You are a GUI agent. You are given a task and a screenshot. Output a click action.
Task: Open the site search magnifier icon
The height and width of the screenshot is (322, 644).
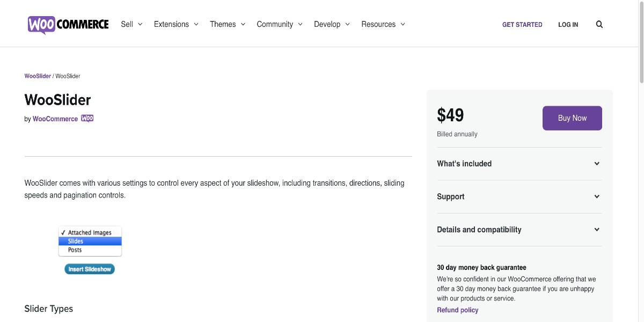pos(599,24)
